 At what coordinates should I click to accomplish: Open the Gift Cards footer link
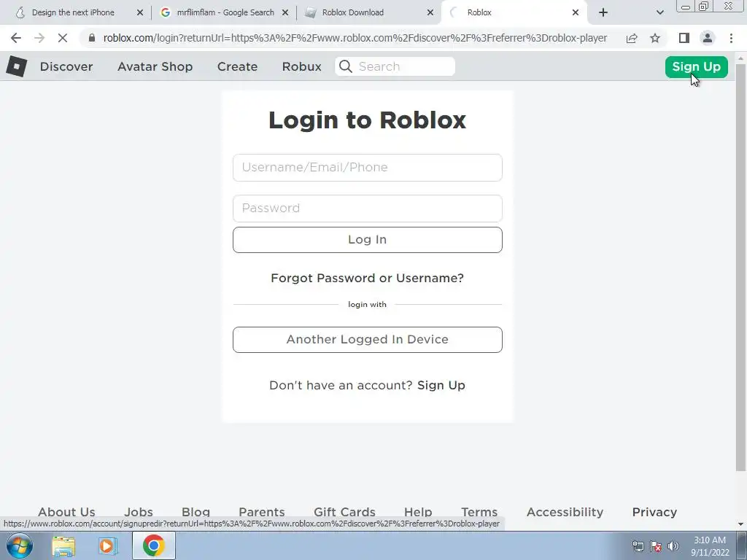tap(344, 512)
